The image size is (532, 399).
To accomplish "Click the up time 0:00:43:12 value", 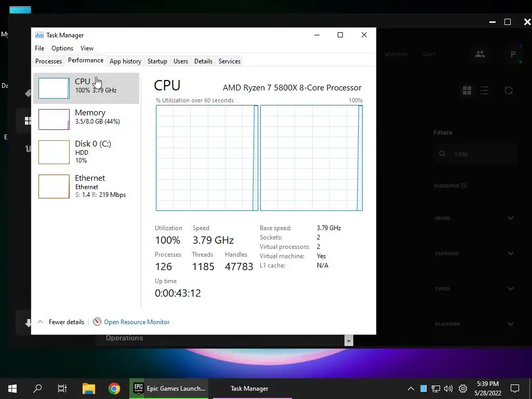I will click(178, 293).
